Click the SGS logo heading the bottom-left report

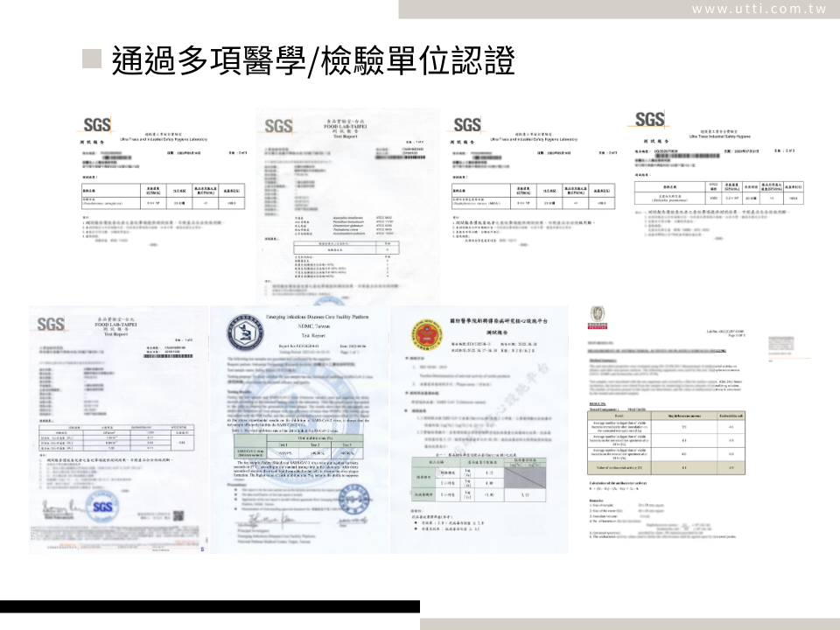[51, 325]
